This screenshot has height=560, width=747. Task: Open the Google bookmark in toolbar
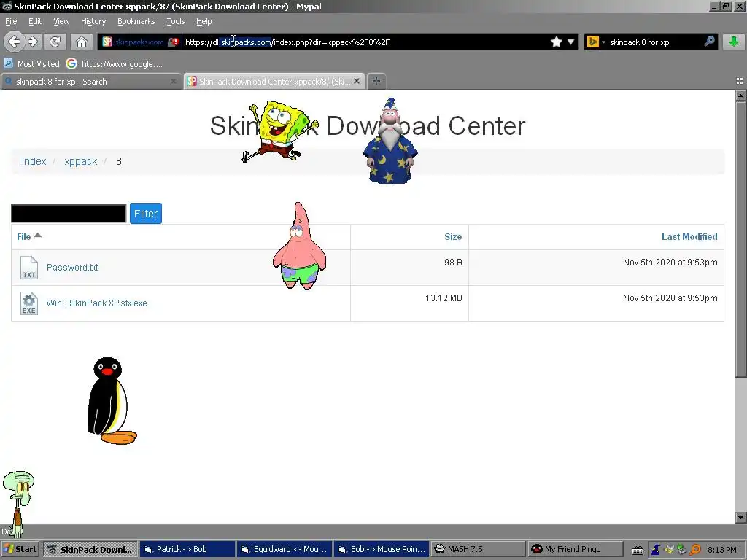[x=115, y=64]
